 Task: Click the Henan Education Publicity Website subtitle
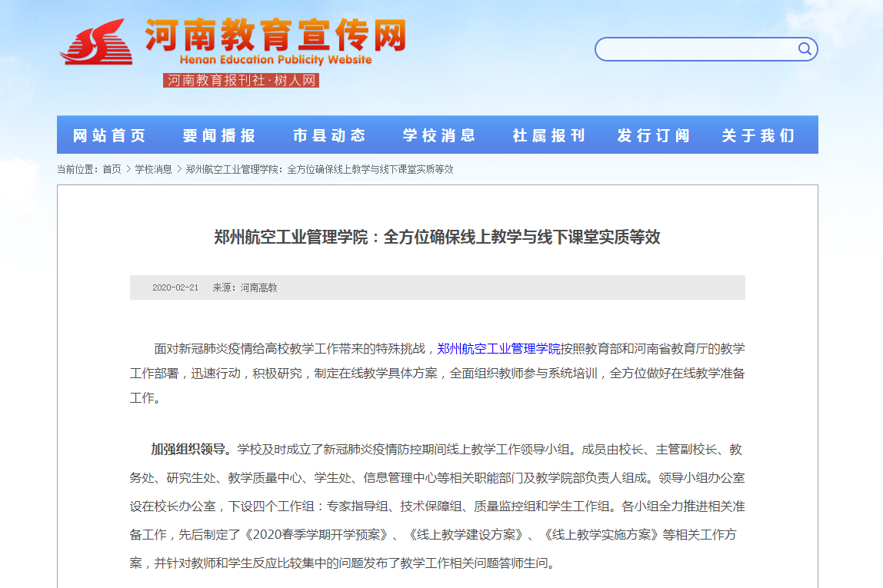click(276, 60)
